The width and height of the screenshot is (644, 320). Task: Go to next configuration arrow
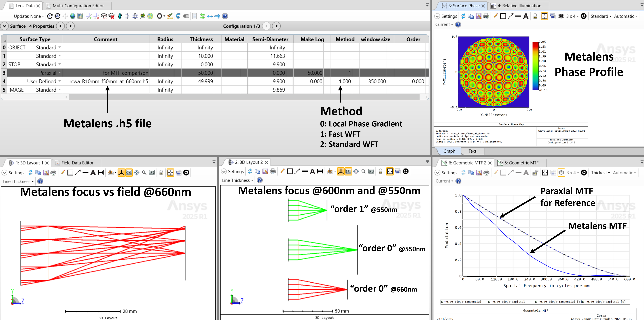(x=276, y=26)
